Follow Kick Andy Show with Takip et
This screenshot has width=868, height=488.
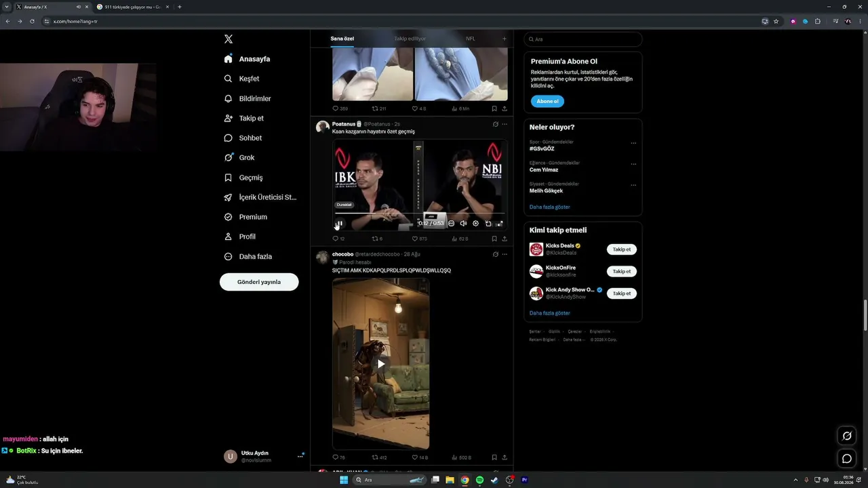click(622, 293)
